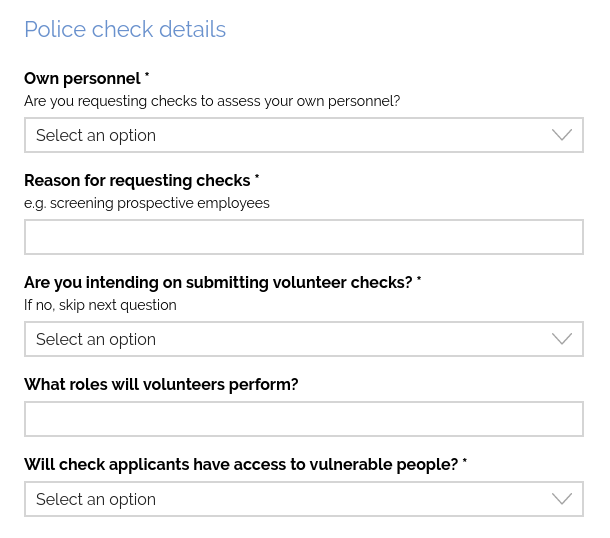Click the What roles will volunteers perform label

coord(161,384)
